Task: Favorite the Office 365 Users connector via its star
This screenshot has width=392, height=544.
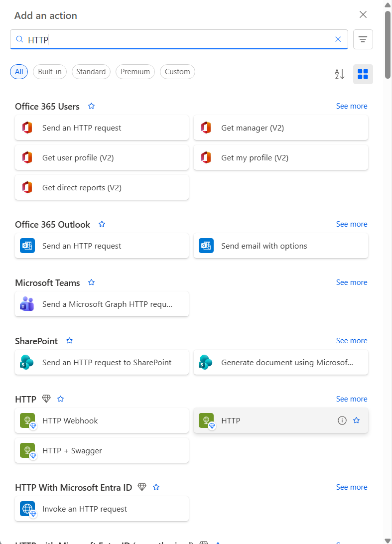Action: tap(91, 106)
